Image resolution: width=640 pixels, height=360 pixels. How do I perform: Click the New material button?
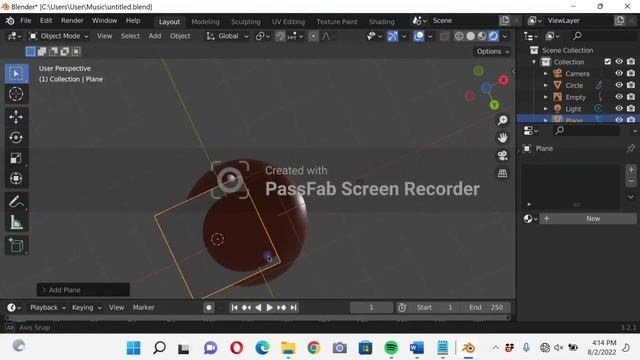[x=588, y=219]
